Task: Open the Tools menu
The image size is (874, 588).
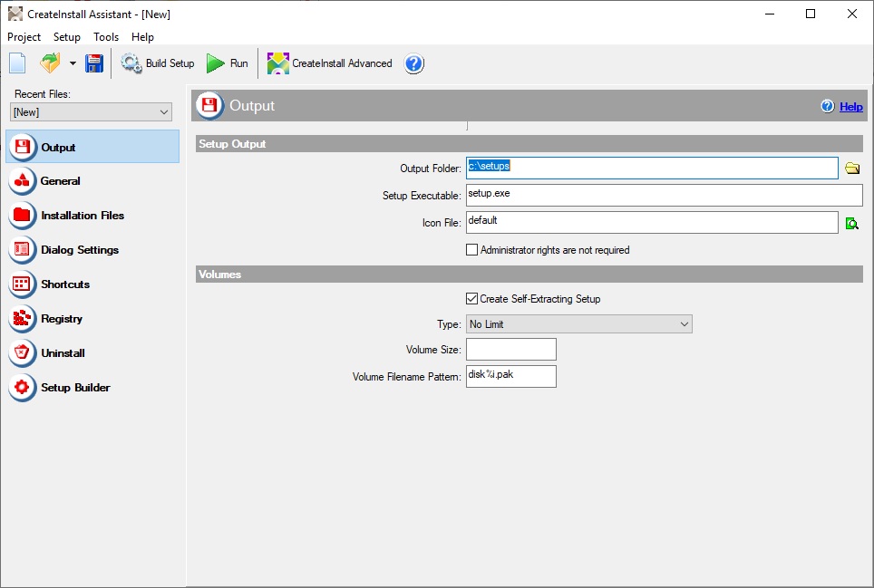Action: coord(106,37)
